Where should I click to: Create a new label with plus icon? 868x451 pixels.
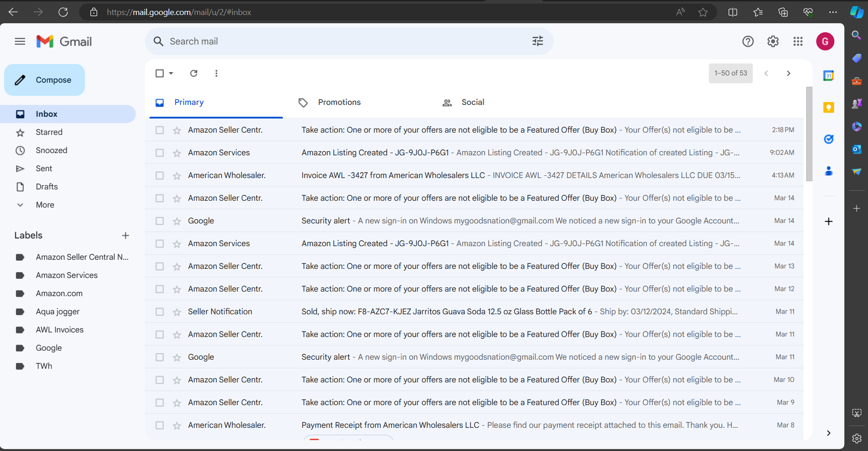click(x=126, y=235)
